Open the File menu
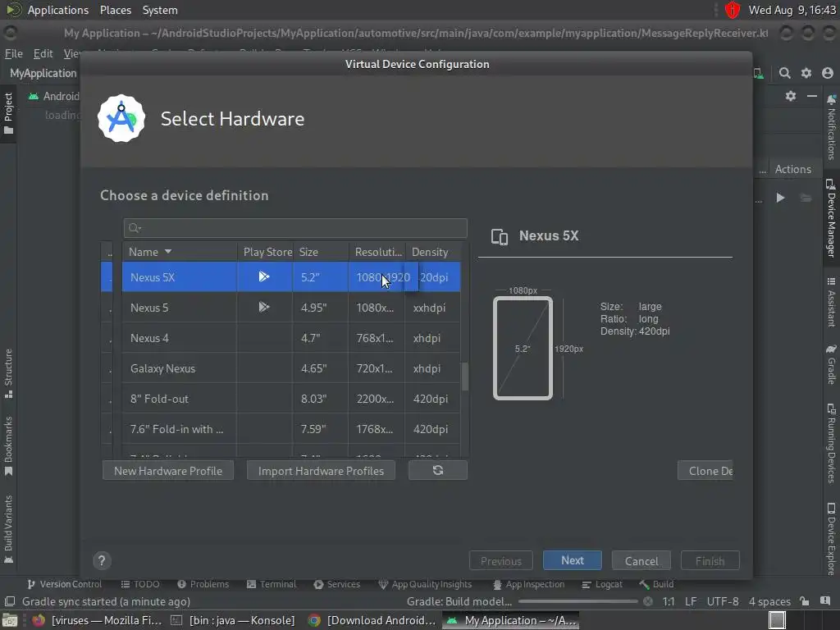The image size is (840, 630). 13,53
